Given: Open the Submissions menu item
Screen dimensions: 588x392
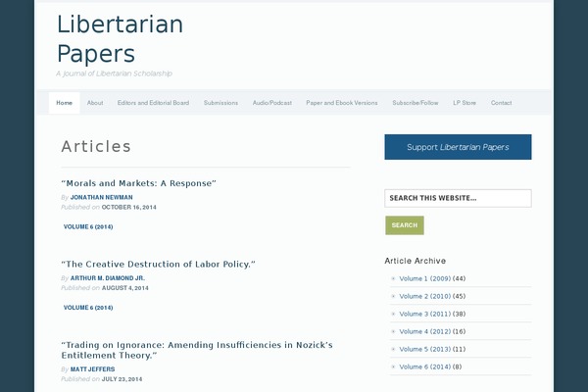Looking at the screenshot, I should 220,103.
